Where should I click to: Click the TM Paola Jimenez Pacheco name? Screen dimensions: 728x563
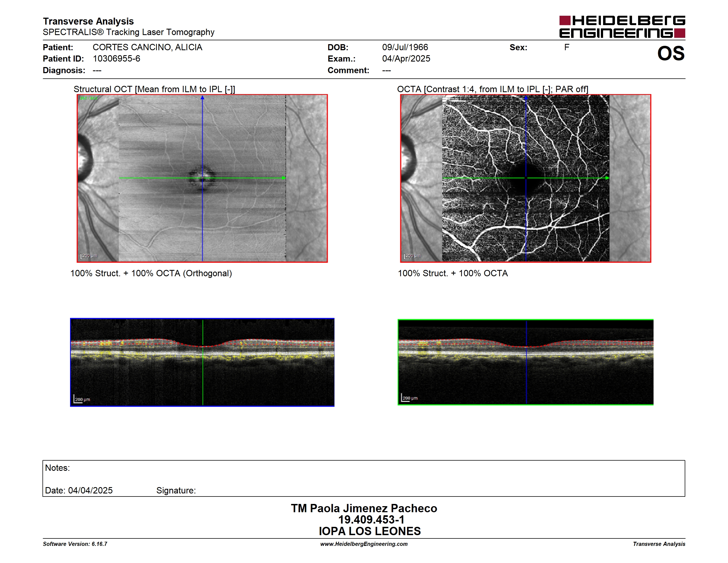(x=364, y=508)
